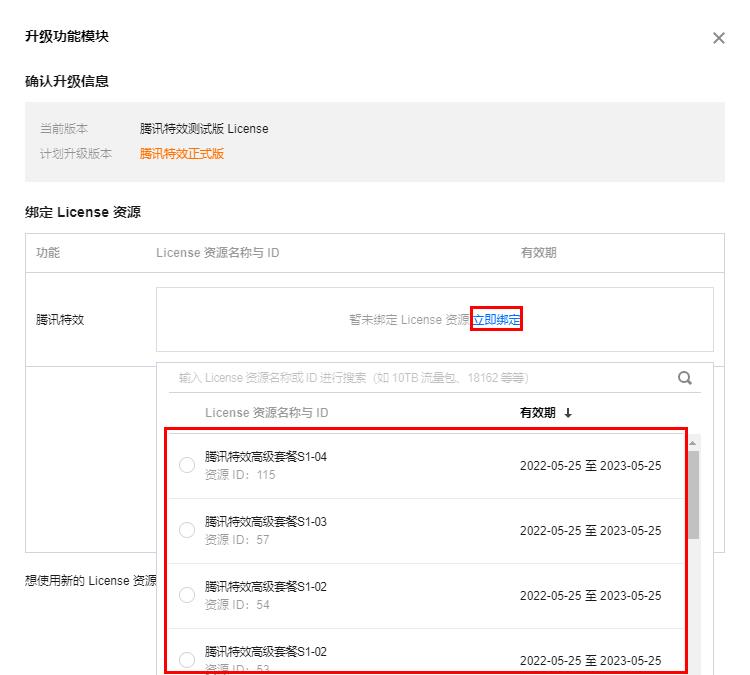Click the text 资源 ID: 57
Viewport: 750px width, 675px height.
[x=237, y=540]
